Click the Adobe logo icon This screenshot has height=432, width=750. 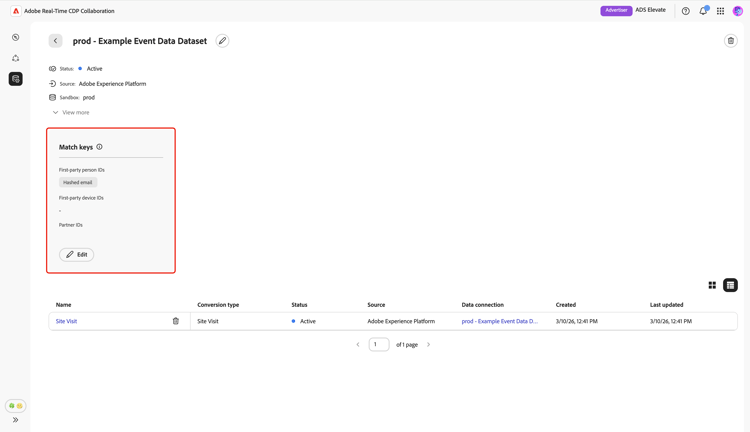pyautogui.click(x=16, y=11)
